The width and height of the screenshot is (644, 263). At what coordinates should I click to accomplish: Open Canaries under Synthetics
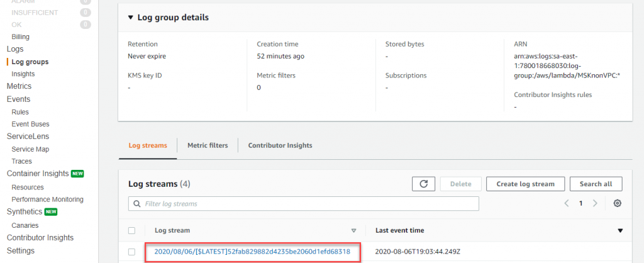point(25,225)
